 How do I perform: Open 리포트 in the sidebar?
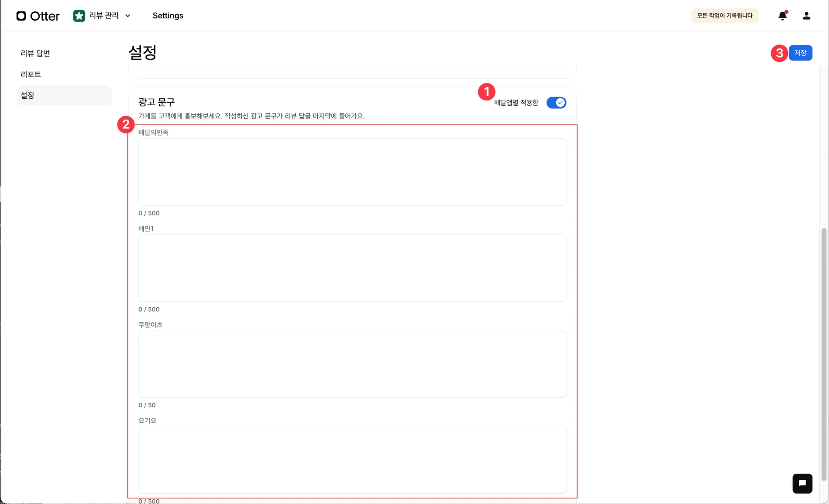[x=31, y=74]
